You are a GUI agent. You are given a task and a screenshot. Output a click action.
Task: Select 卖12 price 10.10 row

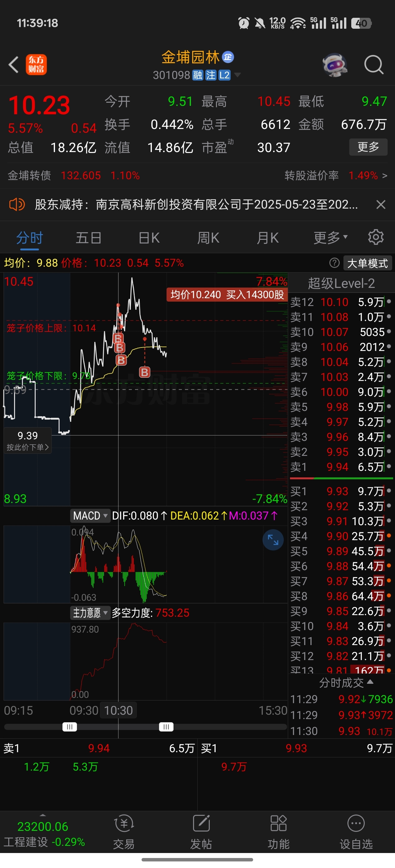point(341,302)
